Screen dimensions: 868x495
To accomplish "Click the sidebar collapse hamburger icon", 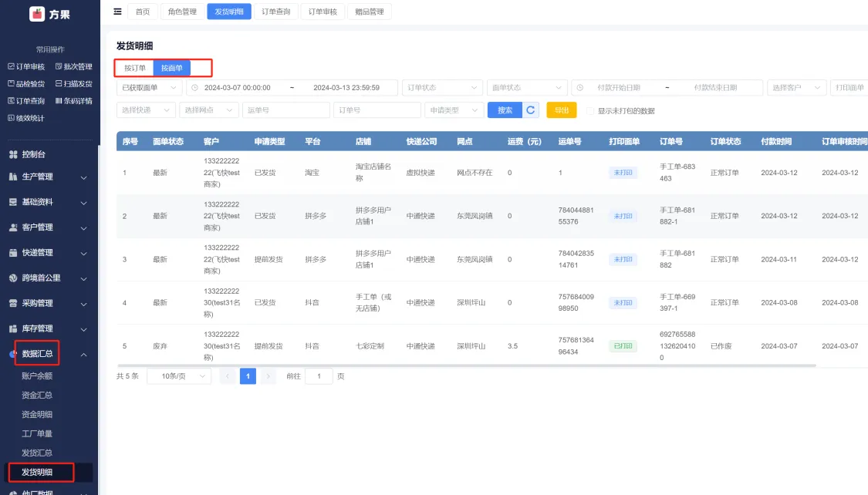I will coord(117,12).
